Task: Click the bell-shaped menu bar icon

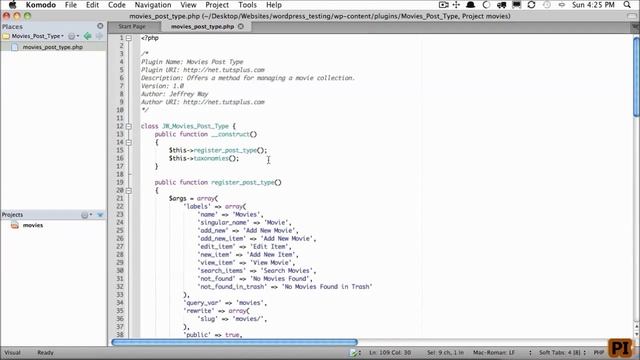Action: tap(470, 5)
